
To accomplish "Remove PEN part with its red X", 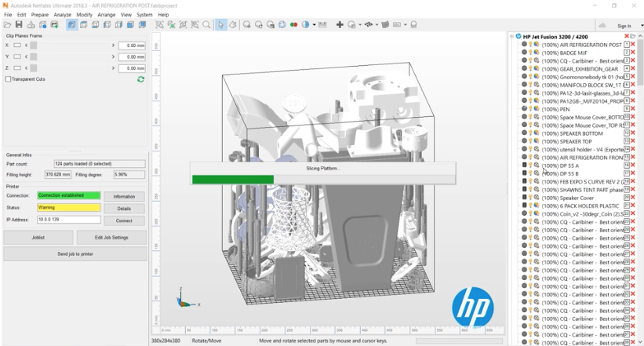I will tap(633, 109).
